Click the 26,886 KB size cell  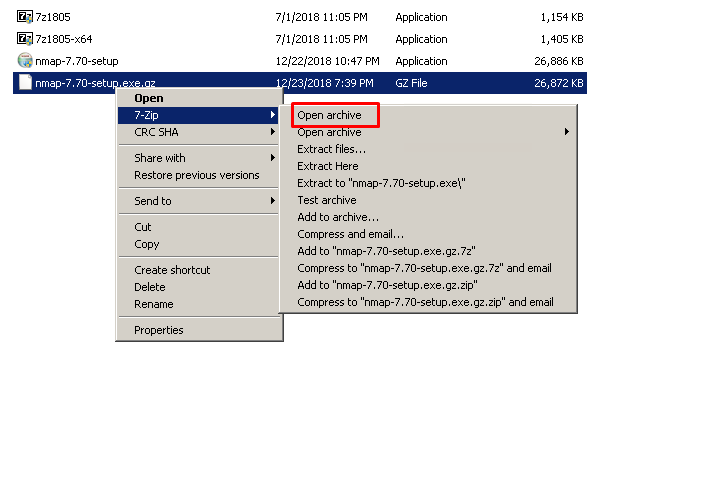coord(559,61)
